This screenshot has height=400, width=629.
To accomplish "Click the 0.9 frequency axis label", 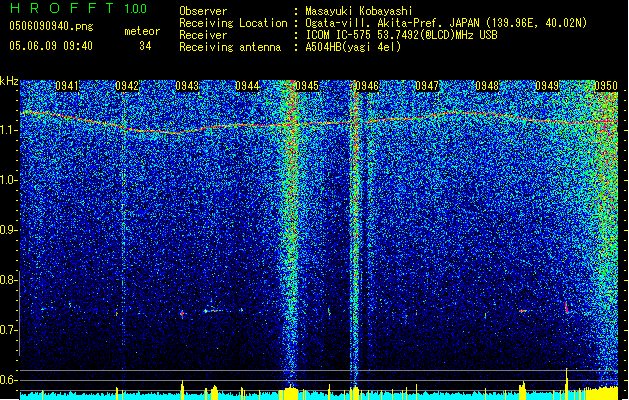I will tap(8, 230).
